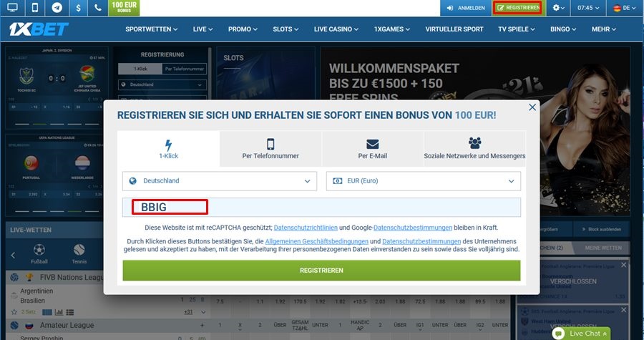
Task: Open the desktop app monitor icon
Action: coord(12,8)
